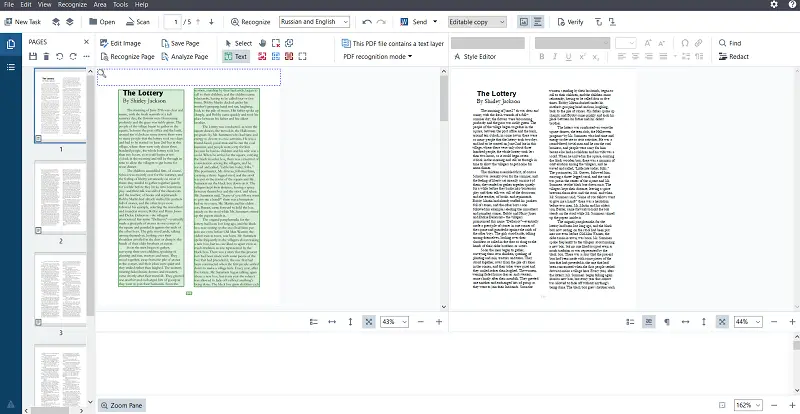Select page 3 thumbnail
Image resolution: width=800 pixels, height=414 pixels.
click(60, 289)
